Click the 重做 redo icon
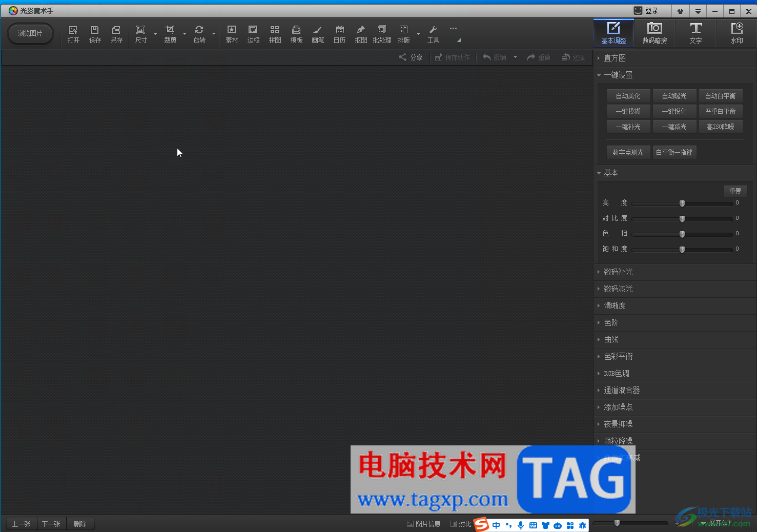 [x=539, y=57]
